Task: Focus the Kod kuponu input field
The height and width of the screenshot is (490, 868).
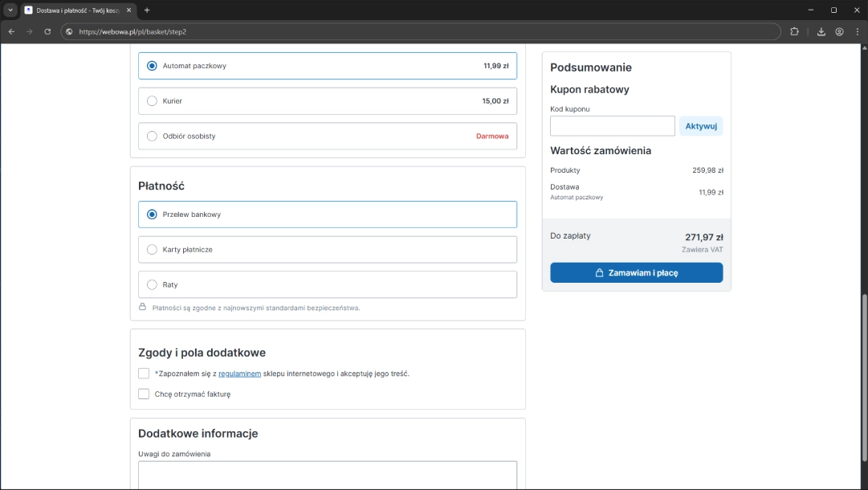Action: (612, 126)
